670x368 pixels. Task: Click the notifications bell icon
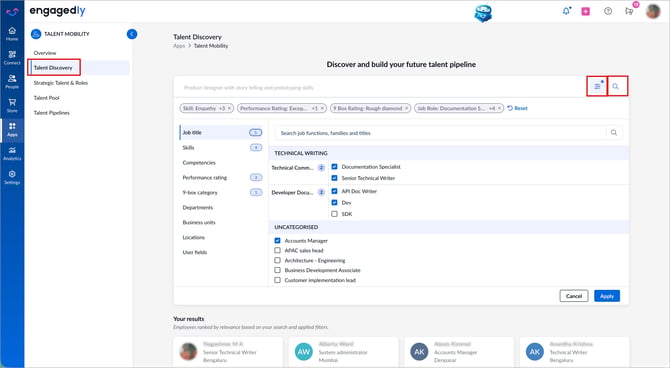click(x=566, y=11)
